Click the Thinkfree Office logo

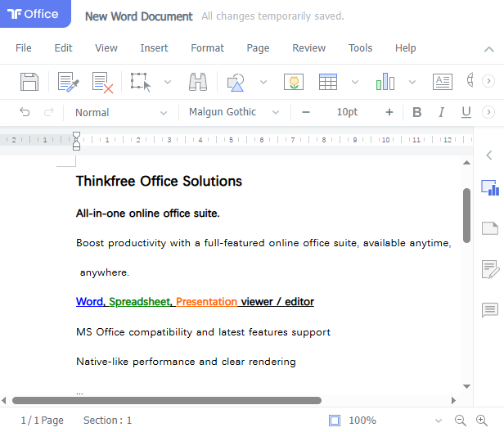(x=35, y=14)
